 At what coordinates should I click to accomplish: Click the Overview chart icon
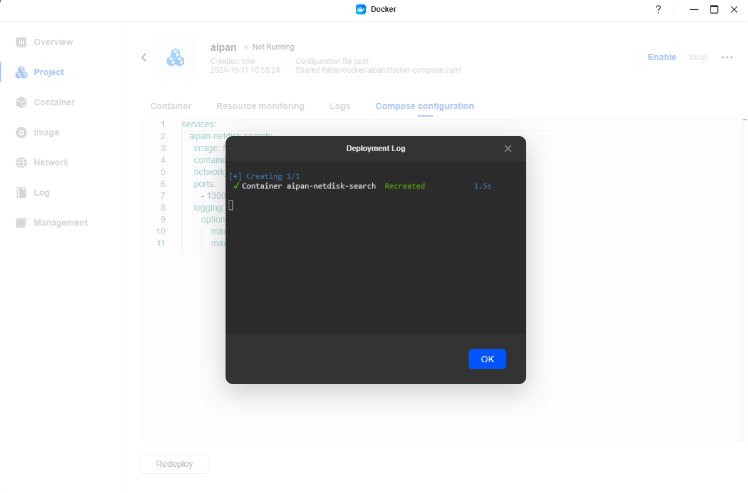21,42
